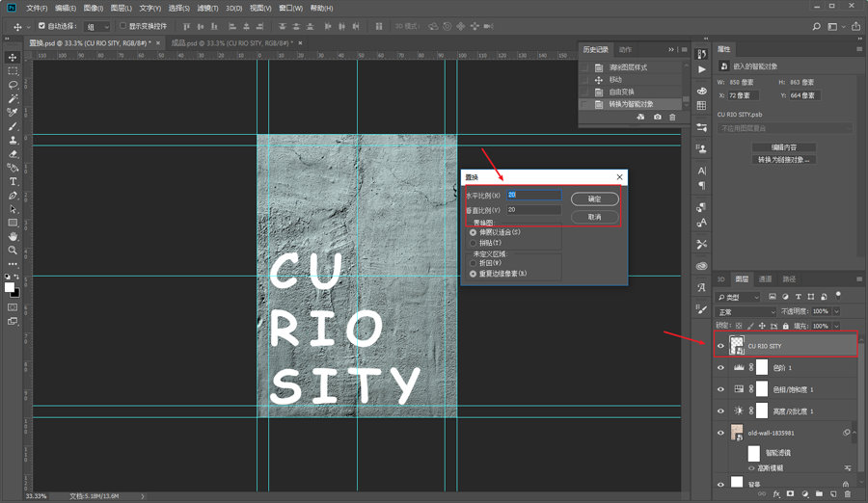Hide the CU RIO SITY layer
The image size is (868, 503).
coord(720,346)
